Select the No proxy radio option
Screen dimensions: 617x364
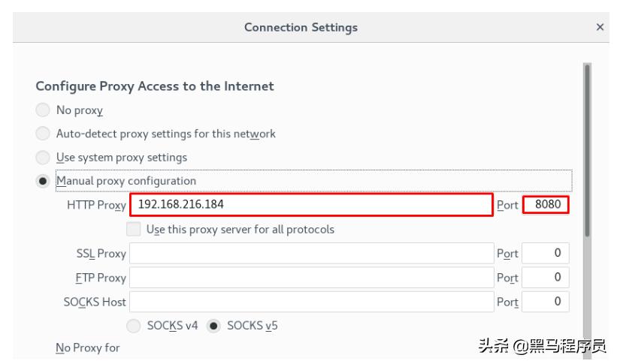coord(44,110)
